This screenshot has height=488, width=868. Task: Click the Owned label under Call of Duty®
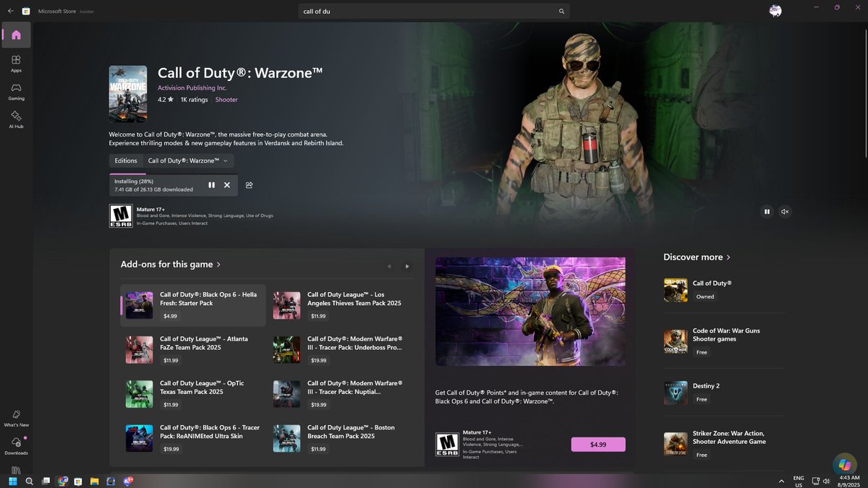point(705,296)
